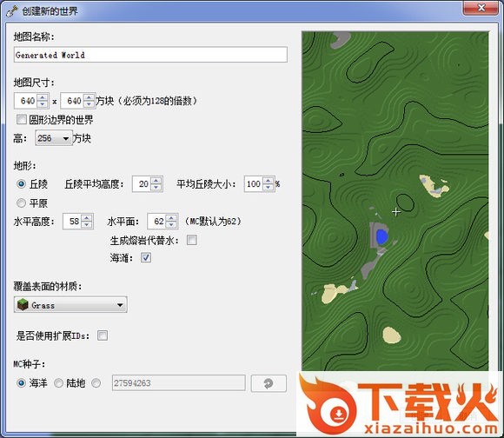This screenshot has height=438, width=504.
Task: Select the custom seed radio button
Action: 96,383
